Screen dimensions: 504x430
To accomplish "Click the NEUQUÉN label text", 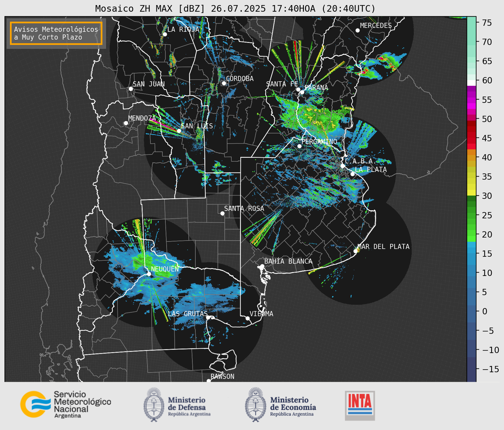I will coord(165,269).
